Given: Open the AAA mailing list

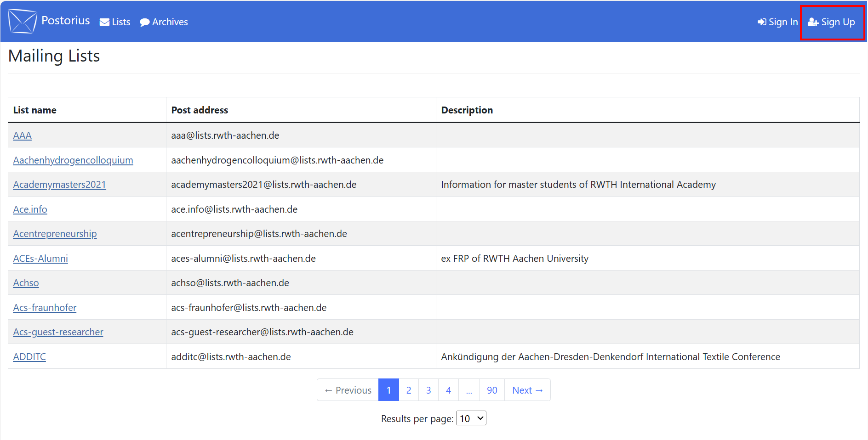Looking at the screenshot, I should 22,135.
